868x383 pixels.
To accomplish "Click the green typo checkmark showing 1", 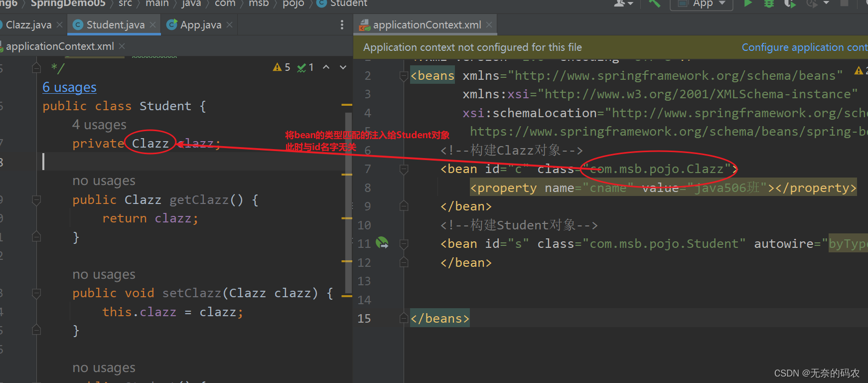I will [x=301, y=67].
